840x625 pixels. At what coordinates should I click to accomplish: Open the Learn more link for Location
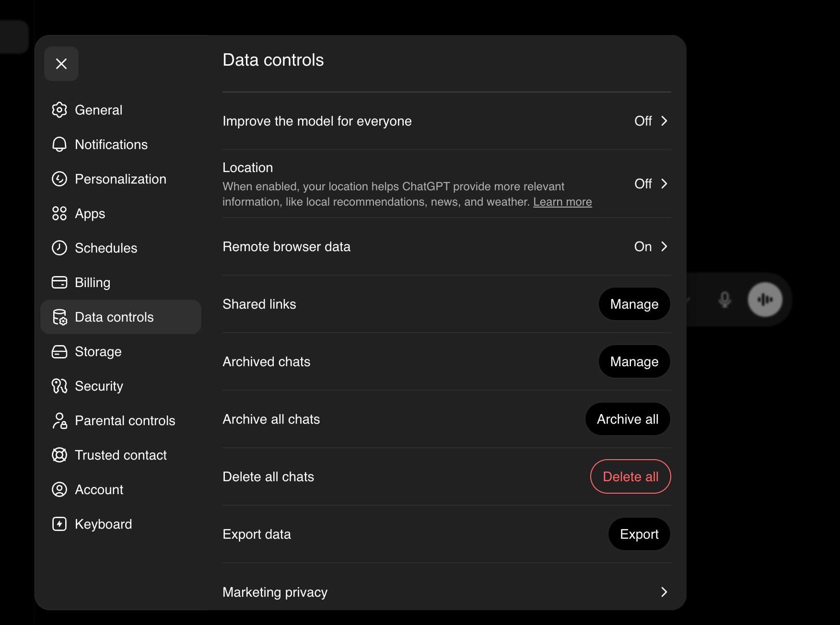click(x=562, y=202)
